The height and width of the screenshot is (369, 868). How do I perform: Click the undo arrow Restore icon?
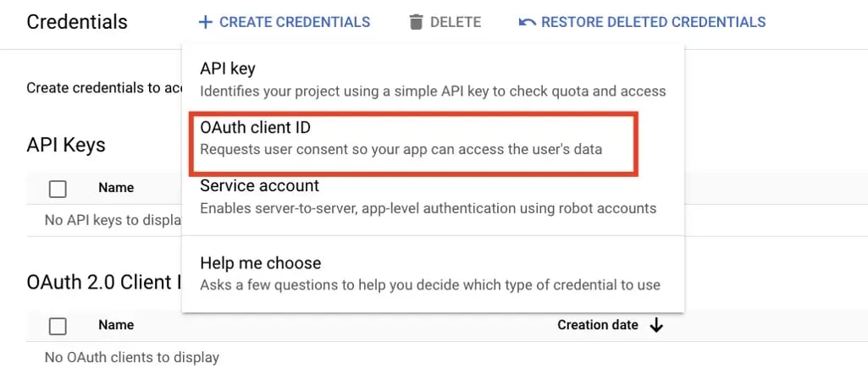pos(527,22)
